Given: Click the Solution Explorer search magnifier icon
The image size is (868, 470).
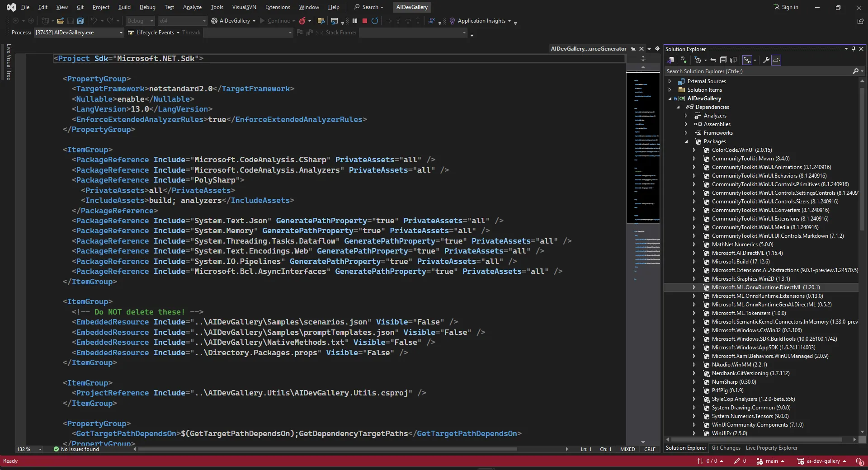Looking at the screenshot, I should pyautogui.click(x=855, y=71).
